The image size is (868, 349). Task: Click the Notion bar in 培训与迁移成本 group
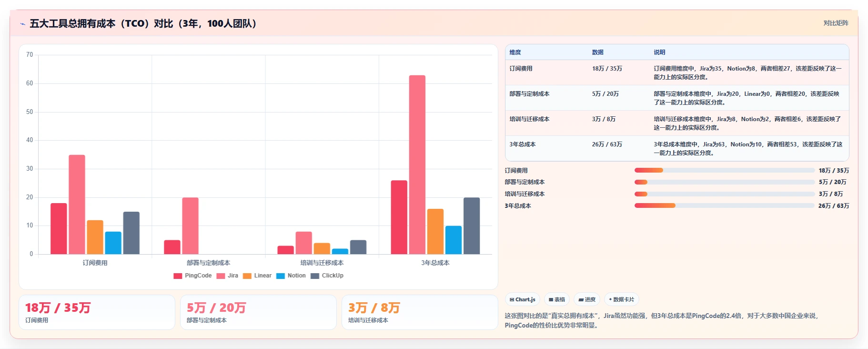click(x=340, y=252)
